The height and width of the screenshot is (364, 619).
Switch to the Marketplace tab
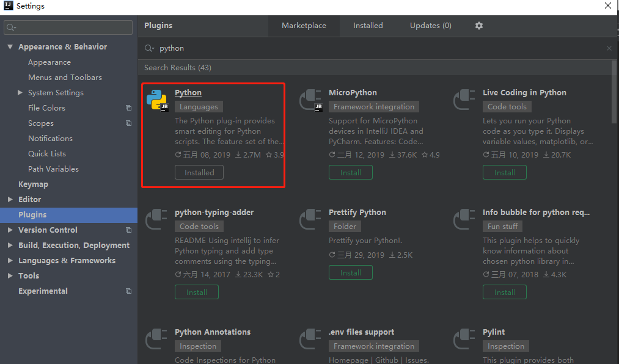tap(304, 26)
